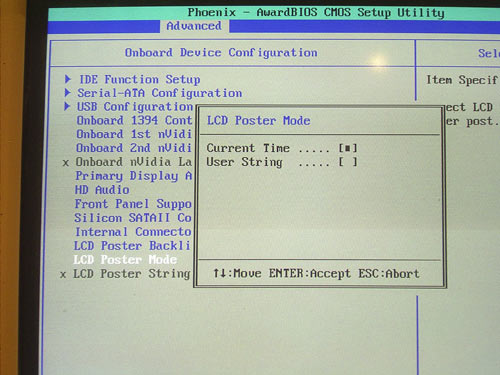500x375 pixels.
Task: Click the Move ENTER Accept ESC Abort hint
Action: 316,274
